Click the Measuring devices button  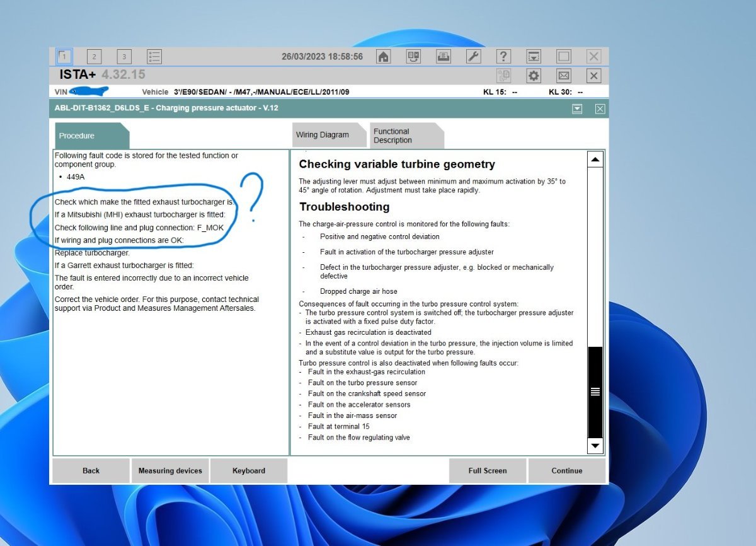(x=170, y=471)
